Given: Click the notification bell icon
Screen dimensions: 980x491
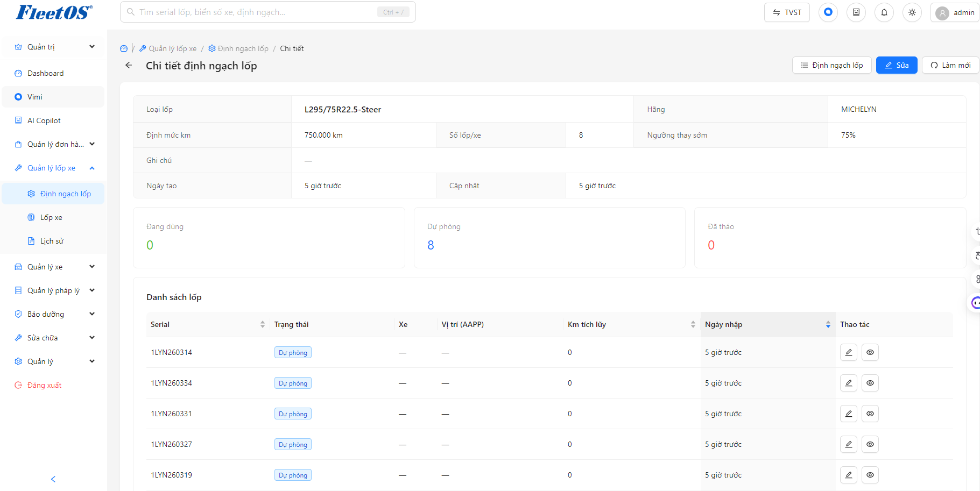Looking at the screenshot, I should pos(884,12).
